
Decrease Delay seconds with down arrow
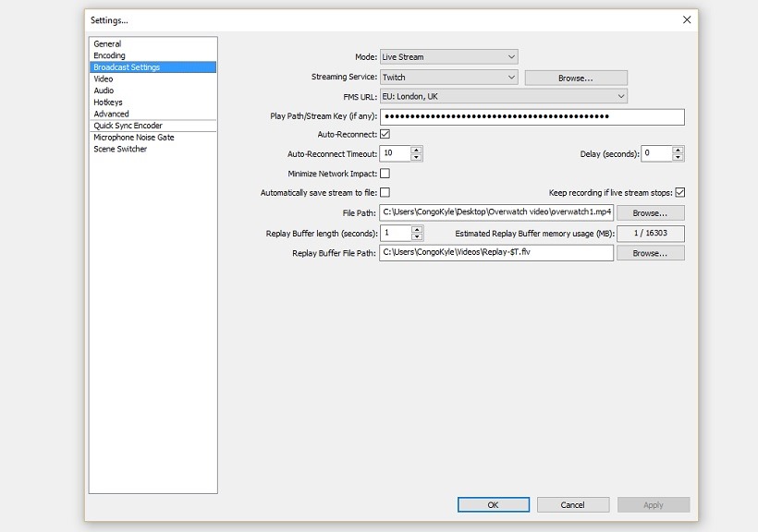click(x=678, y=158)
